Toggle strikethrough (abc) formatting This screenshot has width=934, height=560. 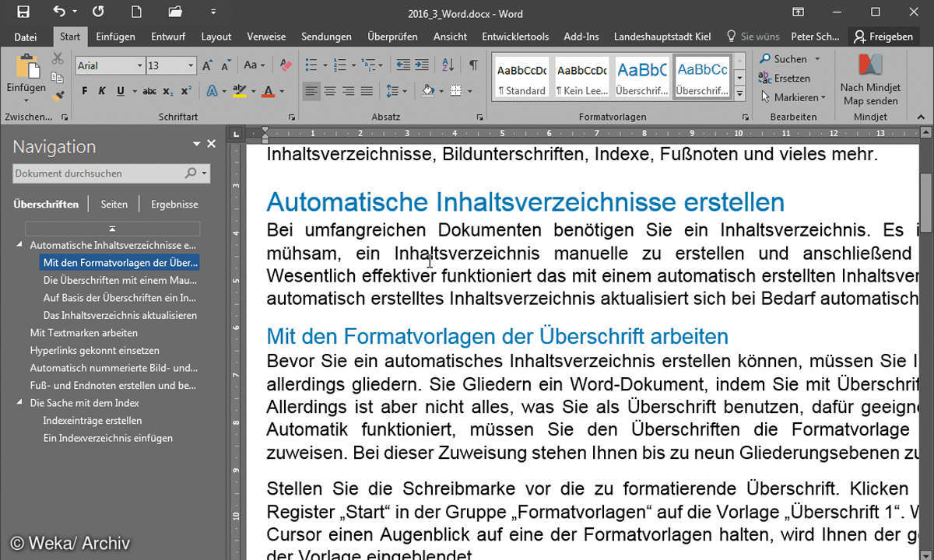149,92
